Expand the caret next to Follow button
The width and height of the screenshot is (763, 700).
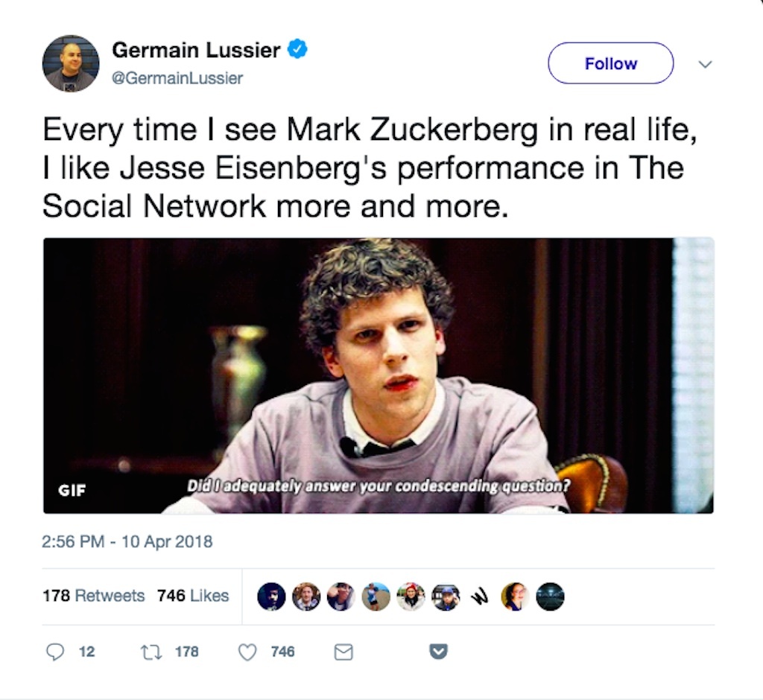pos(705,65)
